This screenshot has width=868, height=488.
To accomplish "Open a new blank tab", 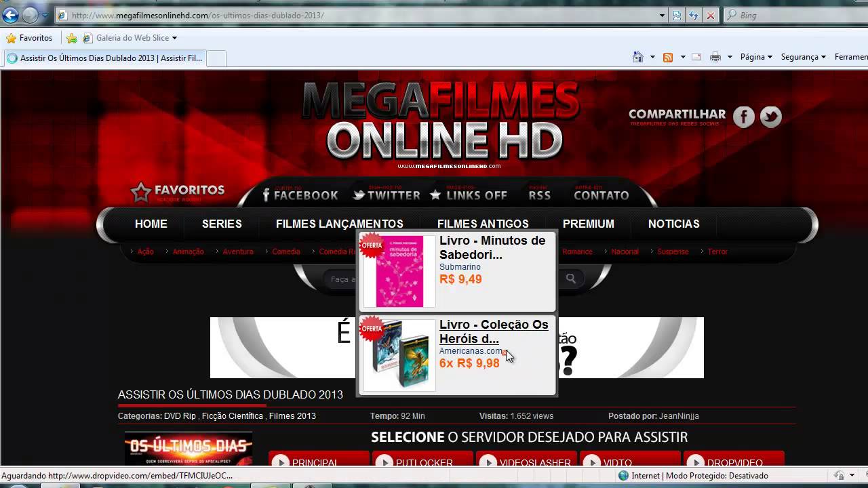I will 216,58.
